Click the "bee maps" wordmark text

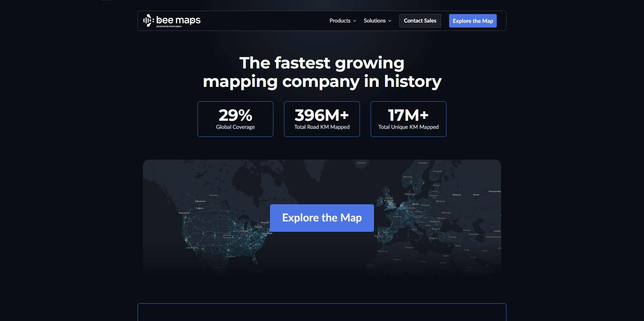(x=178, y=20)
